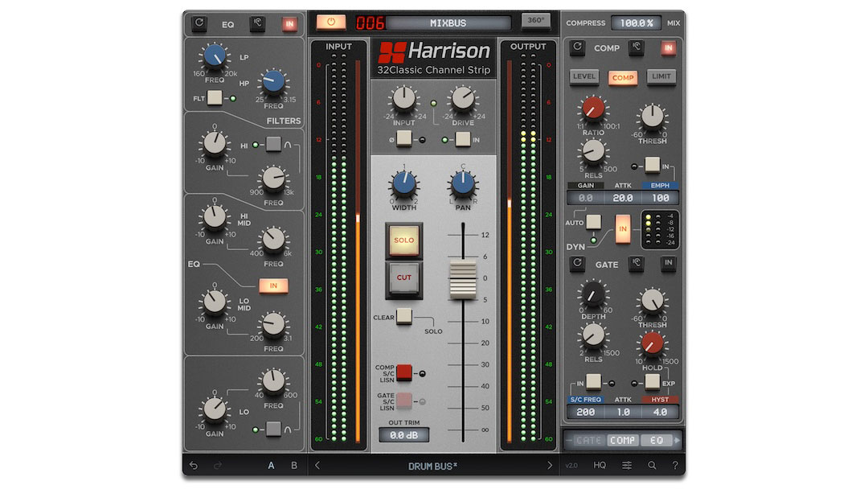
Task: Toggle the AUTO button in dynamics
Action: click(x=593, y=221)
